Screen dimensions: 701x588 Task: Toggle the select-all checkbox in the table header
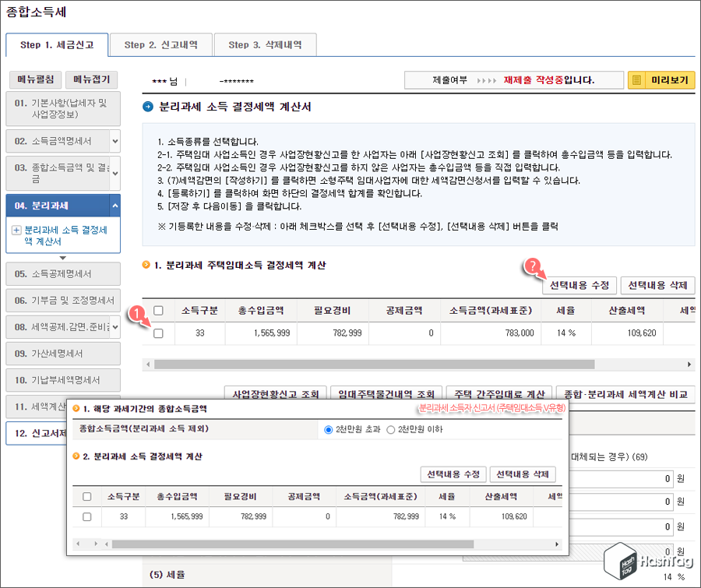[160, 310]
